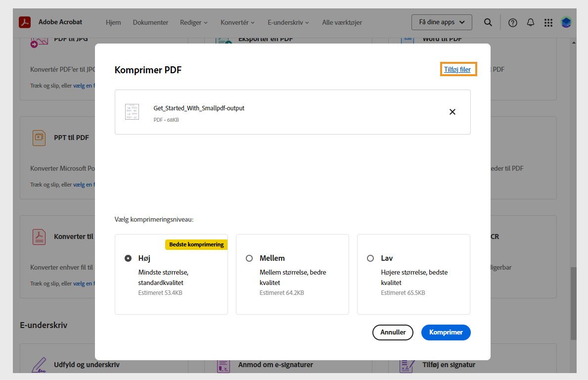Click the PPT til PDF tool icon
Image resolution: width=588 pixels, height=380 pixels.
(38, 138)
